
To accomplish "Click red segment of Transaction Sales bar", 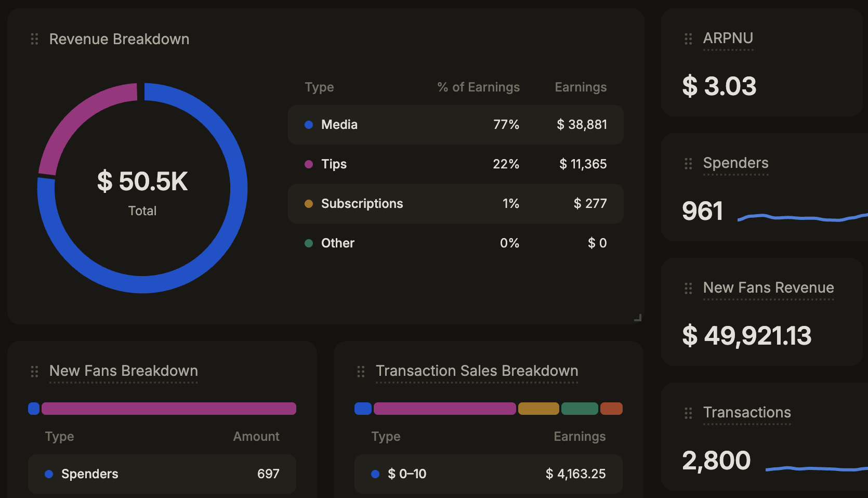I will 611,409.
